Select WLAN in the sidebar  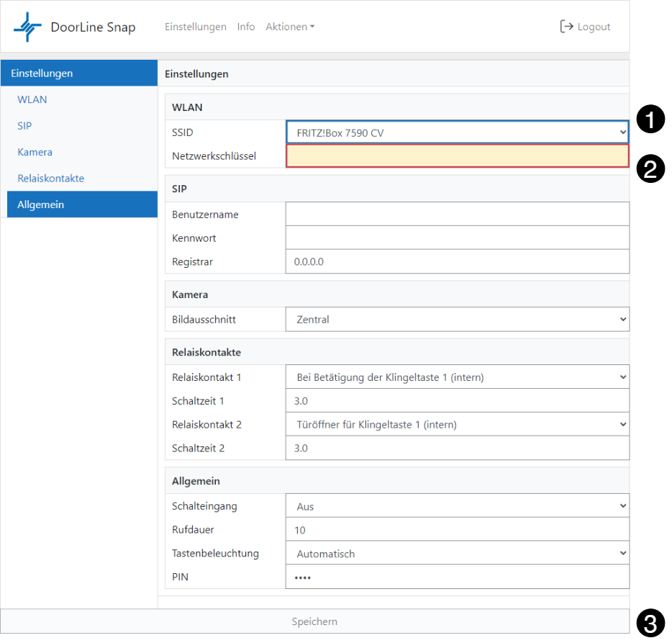(32, 99)
